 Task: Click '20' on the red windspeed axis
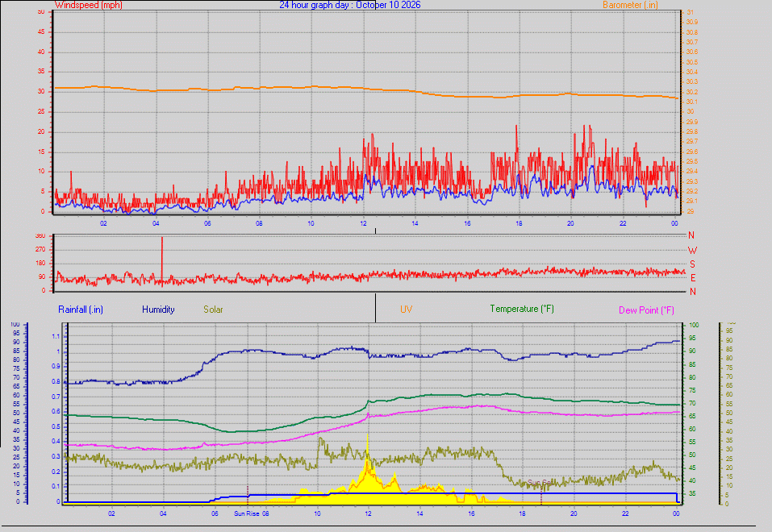pyautogui.click(x=41, y=132)
